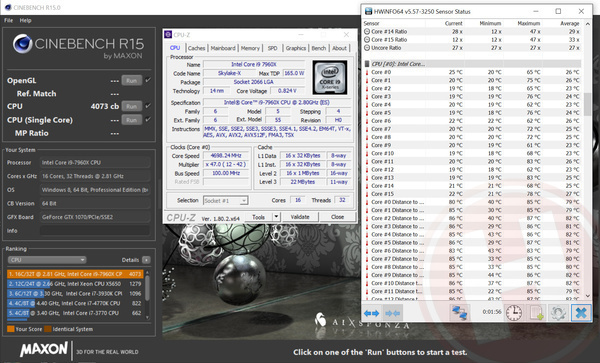Image resolution: width=600 pixels, height=363 pixels.
Task: Switch to CPU-Z Mainboard tab
Action: (223, 48)
